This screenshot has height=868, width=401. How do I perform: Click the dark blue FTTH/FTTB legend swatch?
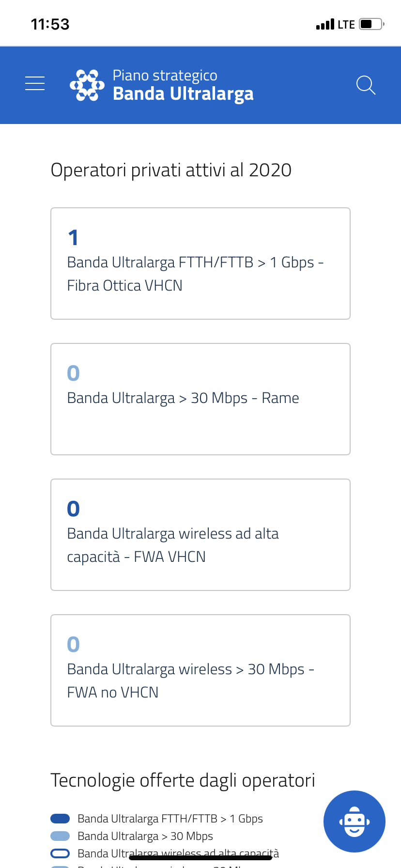coord(60,819)
